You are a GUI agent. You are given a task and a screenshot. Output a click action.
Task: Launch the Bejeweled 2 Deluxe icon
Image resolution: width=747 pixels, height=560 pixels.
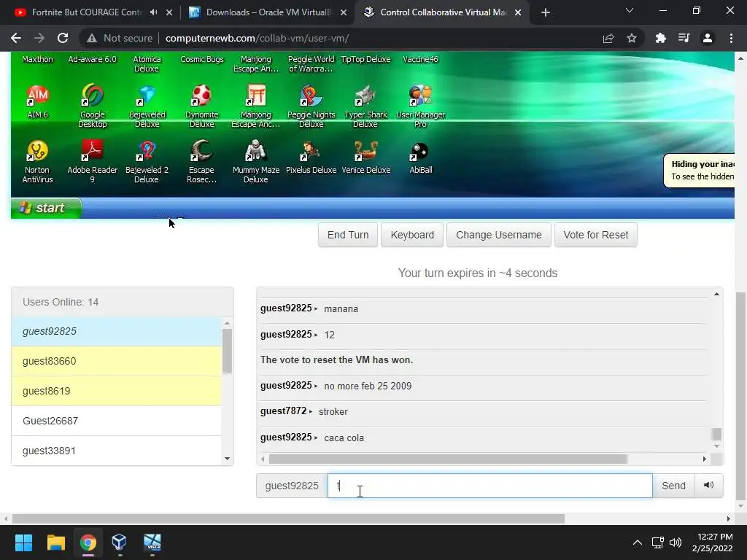[147, 161]
